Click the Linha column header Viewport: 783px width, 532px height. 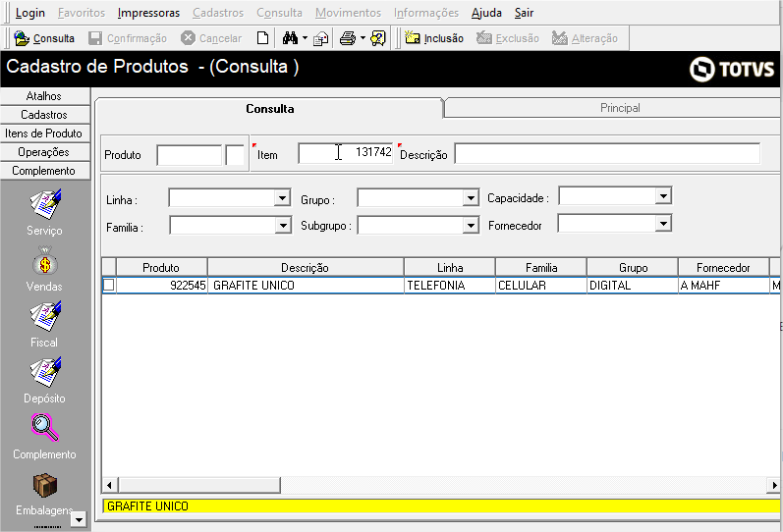(450, 268)
